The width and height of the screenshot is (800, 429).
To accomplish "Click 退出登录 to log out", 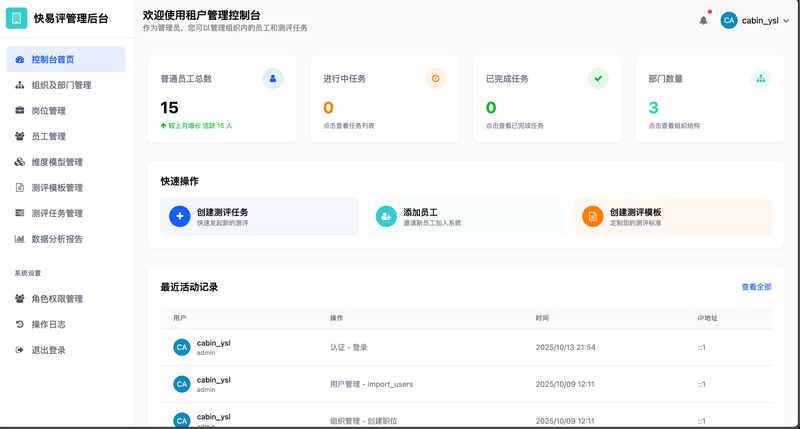I will (48, 350).
